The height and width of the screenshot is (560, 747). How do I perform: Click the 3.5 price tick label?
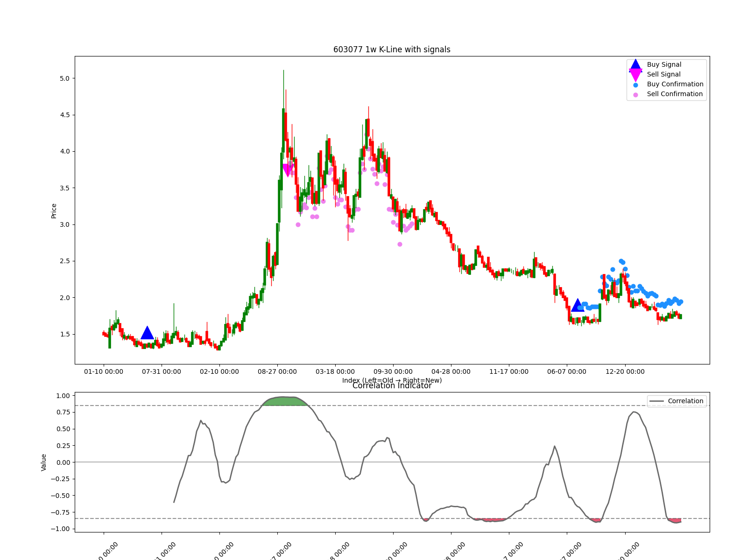point(64,188)
